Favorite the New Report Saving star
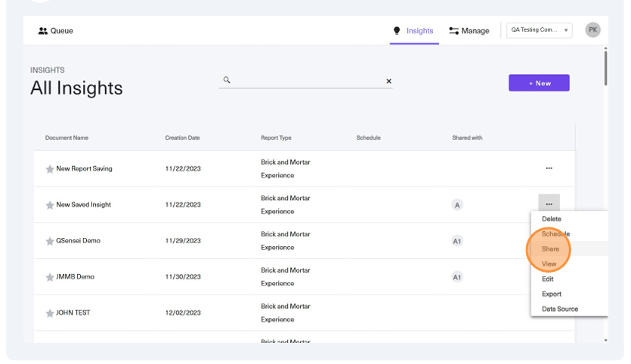The width and height of the screenshot is (631, 364). pos(50,169)
